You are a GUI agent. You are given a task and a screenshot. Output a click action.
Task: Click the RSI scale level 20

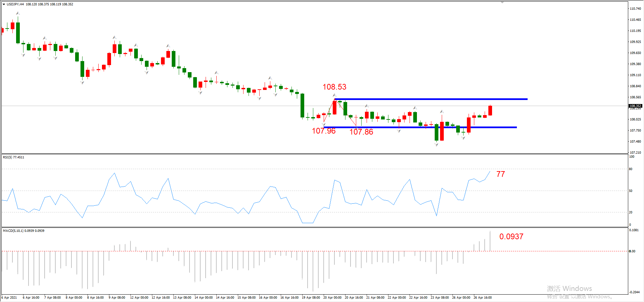click(x=631, y=212)
